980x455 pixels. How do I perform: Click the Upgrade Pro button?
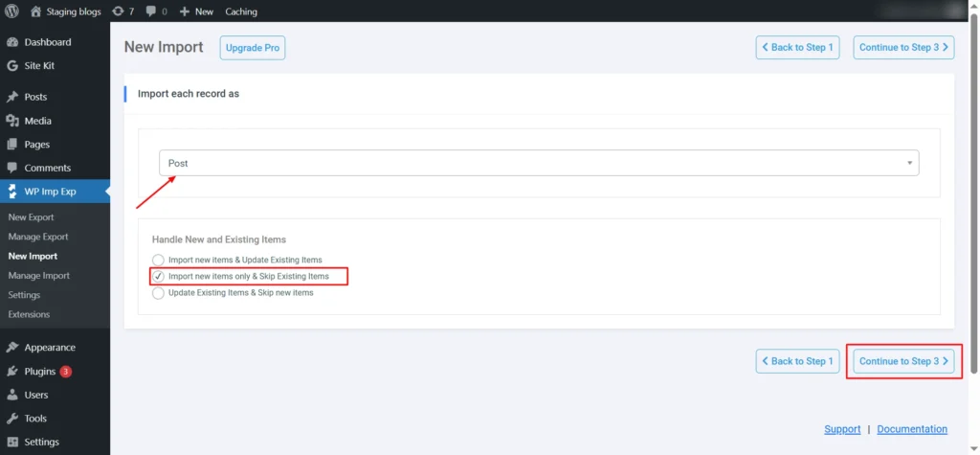click(x=253, y=48)
